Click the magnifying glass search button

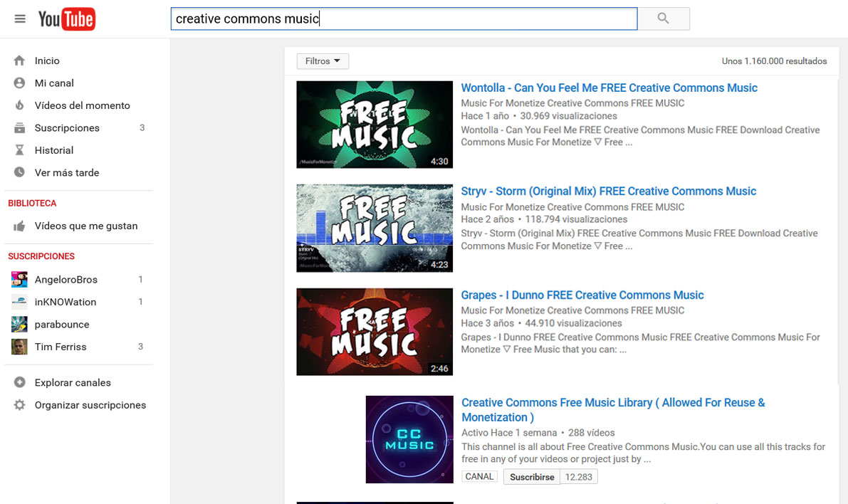click(x=663, y=19)
